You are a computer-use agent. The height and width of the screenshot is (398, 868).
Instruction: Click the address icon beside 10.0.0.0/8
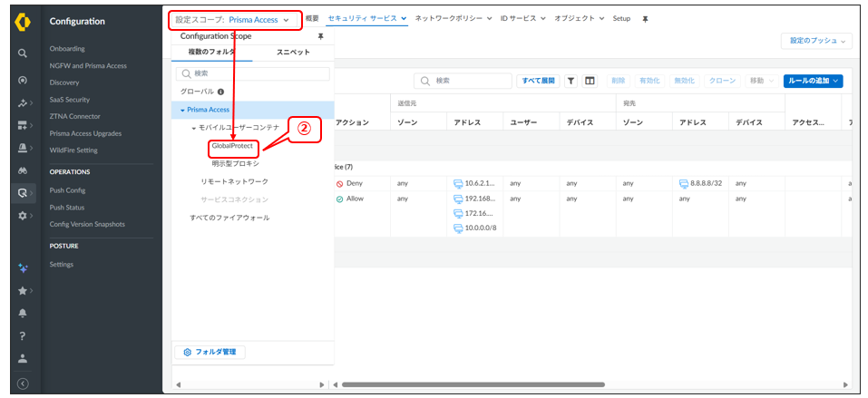click(x=458, y=228)
